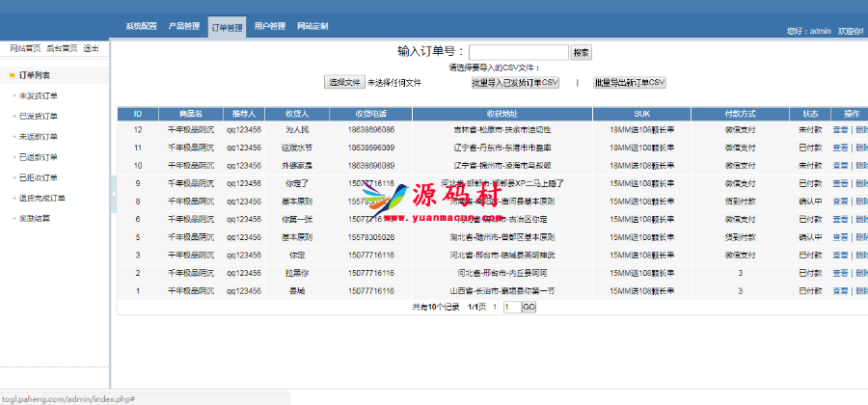Focus the order number search field
The image size is (868, 405).
point(518,53)
